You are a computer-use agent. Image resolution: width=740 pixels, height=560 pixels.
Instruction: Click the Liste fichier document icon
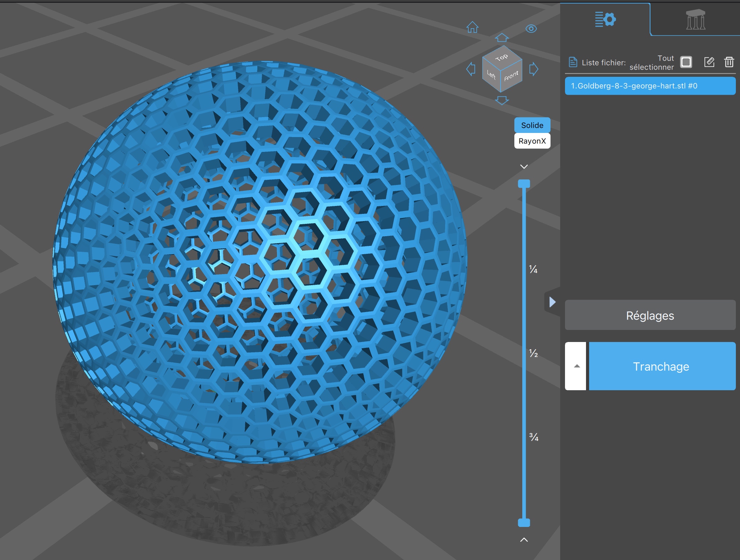click(x=573, y=62)
